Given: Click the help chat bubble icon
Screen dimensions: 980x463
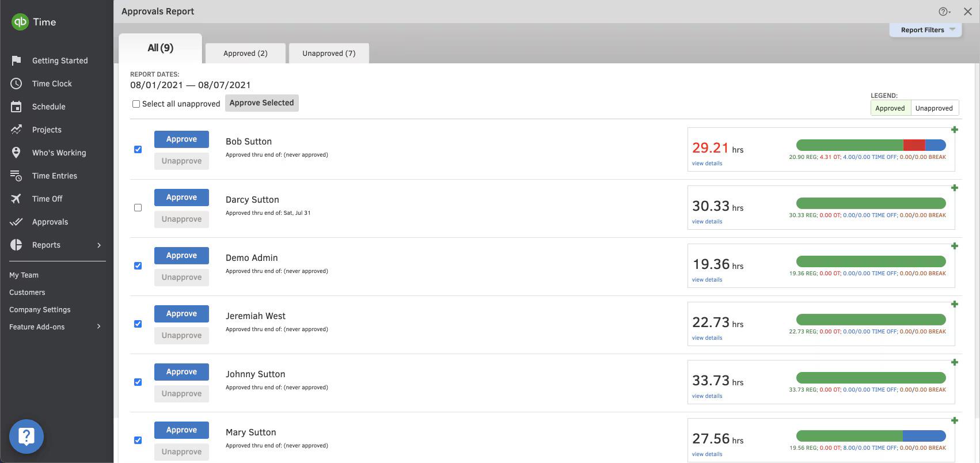Looking at the screenshot, I should pos(26,437).
